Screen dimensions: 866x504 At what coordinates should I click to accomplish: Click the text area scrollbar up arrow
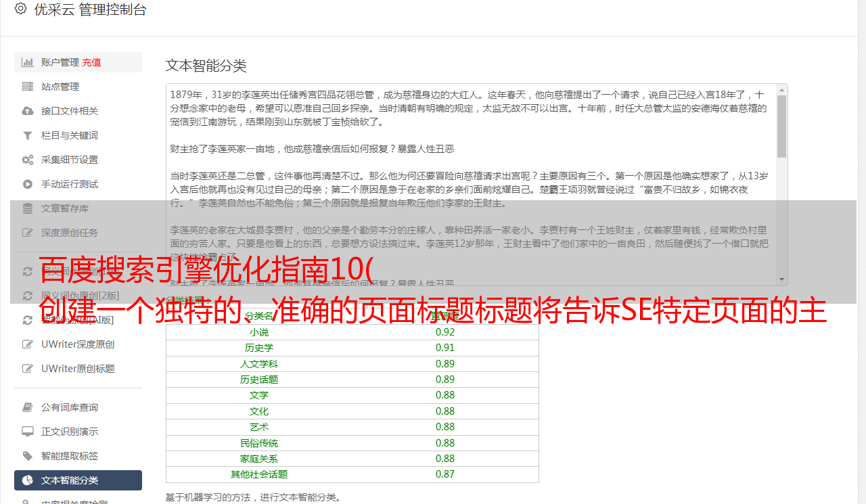tap(781, 90)
